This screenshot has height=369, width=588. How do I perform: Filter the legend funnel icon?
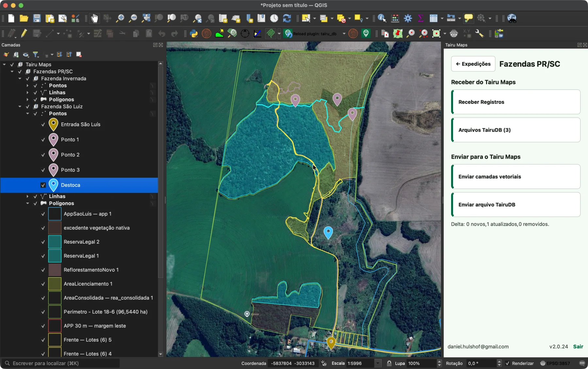(36, 55)
